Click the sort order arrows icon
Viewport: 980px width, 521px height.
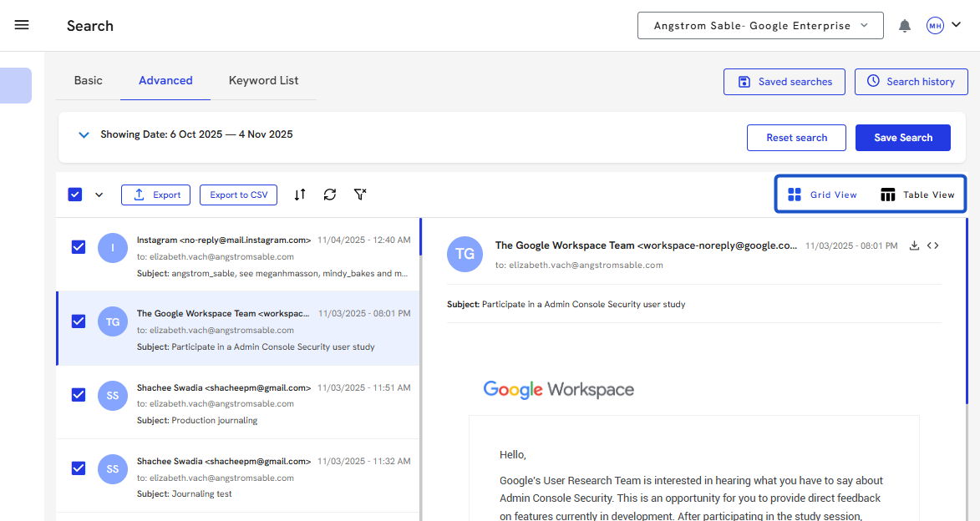pyautogui.click(x=300, y=195)
